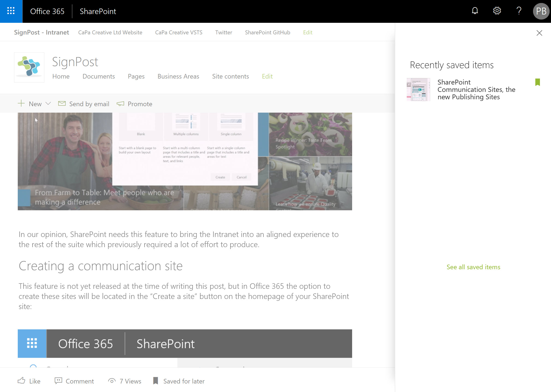Screen dimensions: 551x392
Task: Open the Office 365 app launcher waffle
Action: [x=11, y=11]
